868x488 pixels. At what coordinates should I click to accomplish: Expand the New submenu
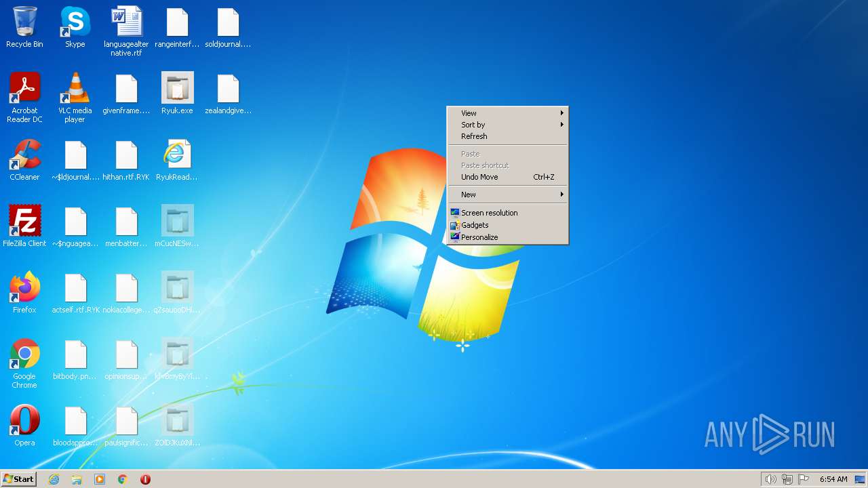point(507,195)
